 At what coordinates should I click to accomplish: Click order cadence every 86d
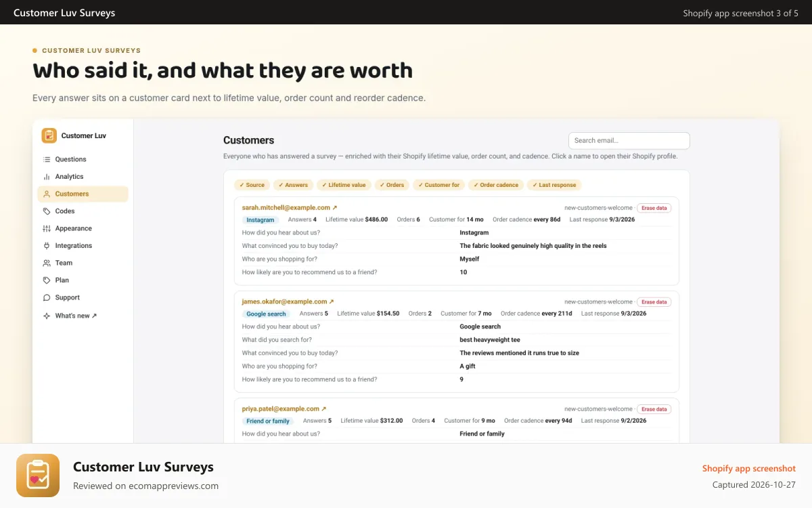click(x=546, y=219)
